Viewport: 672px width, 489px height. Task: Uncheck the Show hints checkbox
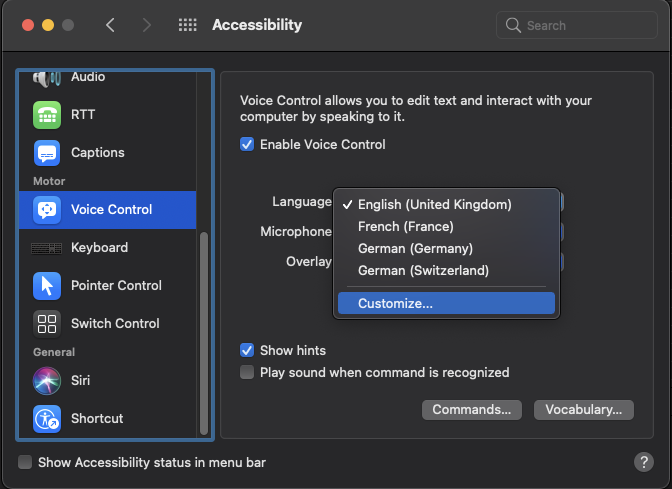(247, 350)
